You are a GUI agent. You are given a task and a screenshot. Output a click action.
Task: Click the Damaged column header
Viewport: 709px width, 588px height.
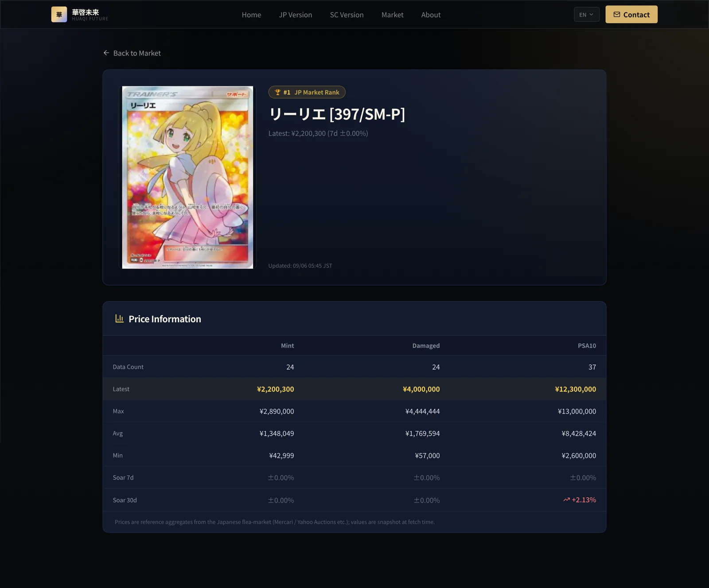click(x=426, y=346)
